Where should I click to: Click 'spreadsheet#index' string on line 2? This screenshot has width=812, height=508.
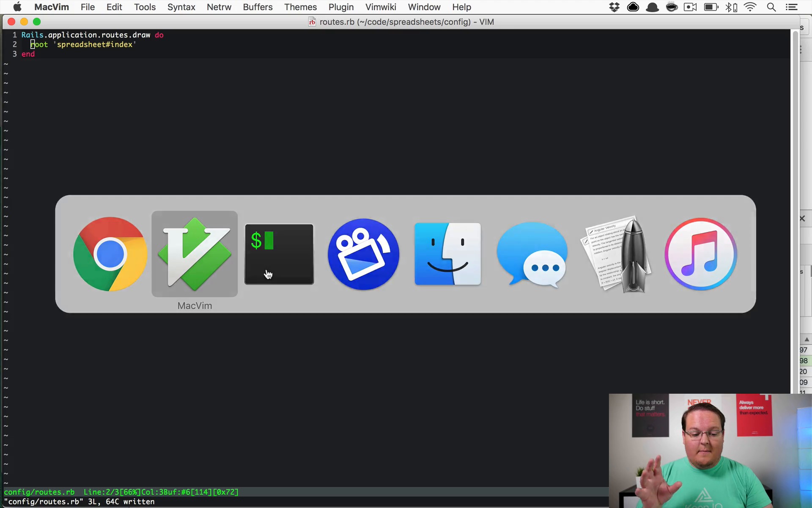pos(95,44)
